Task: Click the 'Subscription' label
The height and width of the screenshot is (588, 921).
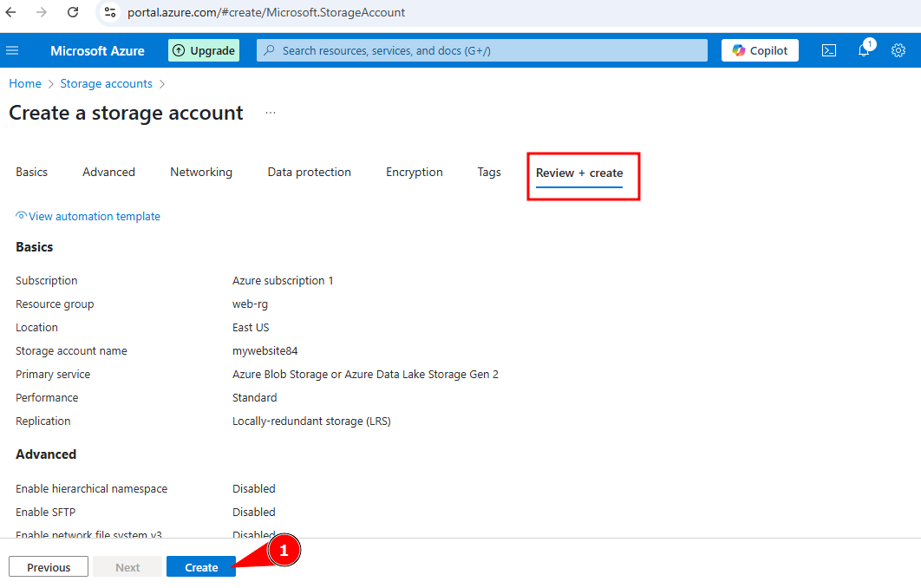Action: tap(47, 281)
